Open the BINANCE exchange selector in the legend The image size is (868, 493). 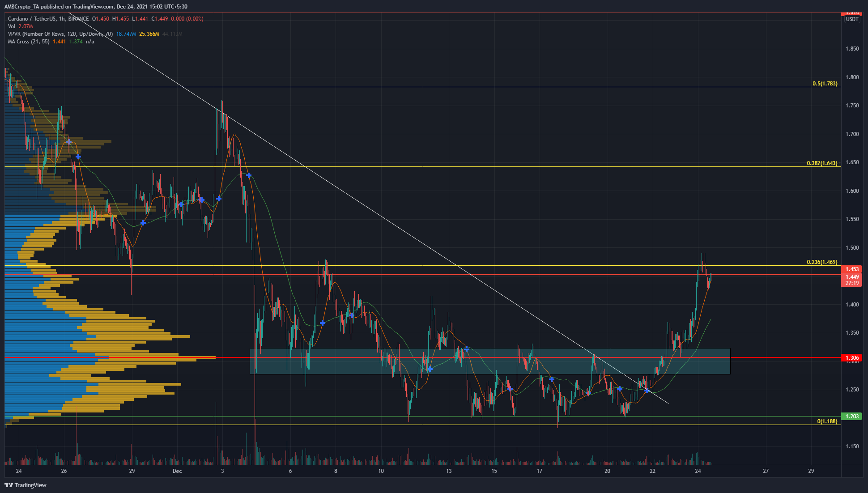pyautogui.click(x=78, y=19)
